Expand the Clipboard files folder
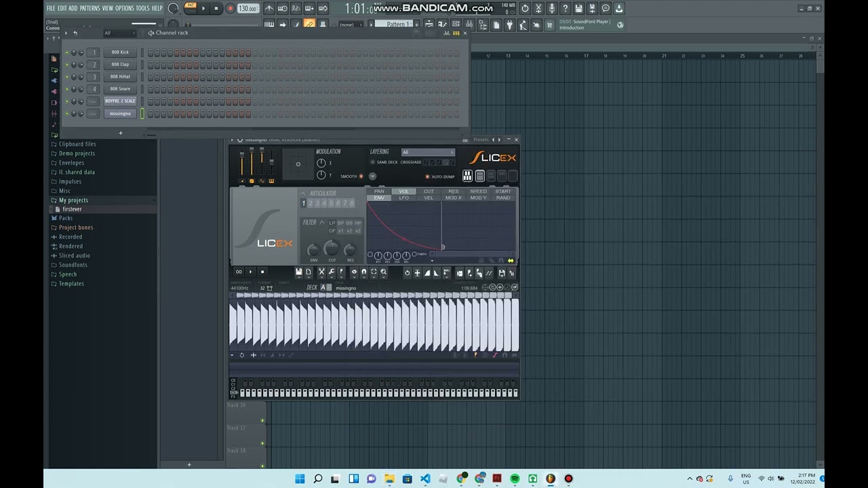Image resolution: width=868 pixels, height=488 pixels. click(x=77, y=144)
